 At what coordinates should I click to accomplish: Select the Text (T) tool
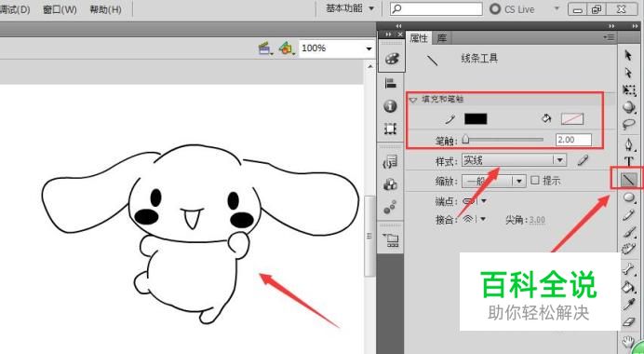tap(628, 161)
